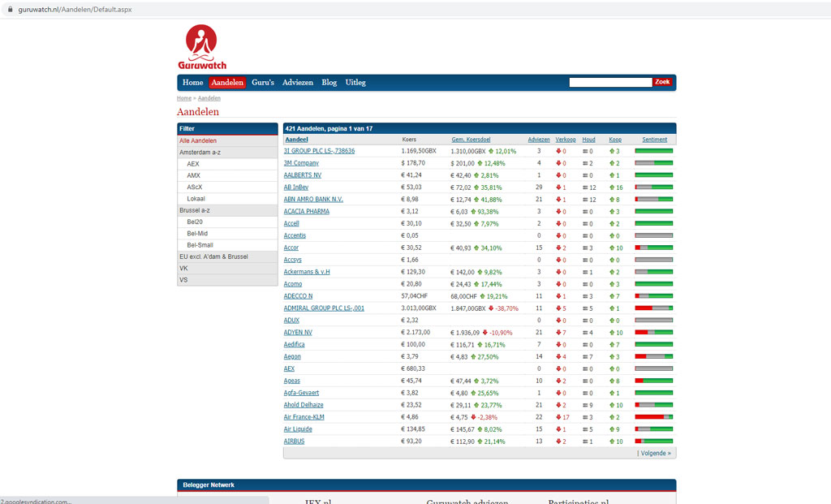
Task: Open the AALBERTS NV stock link
Action: [303, 175]
